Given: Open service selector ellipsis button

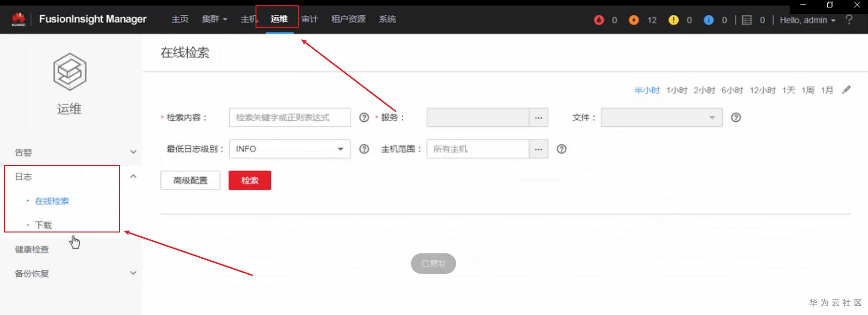Looking at the screenshot, I should pos(538,117).
